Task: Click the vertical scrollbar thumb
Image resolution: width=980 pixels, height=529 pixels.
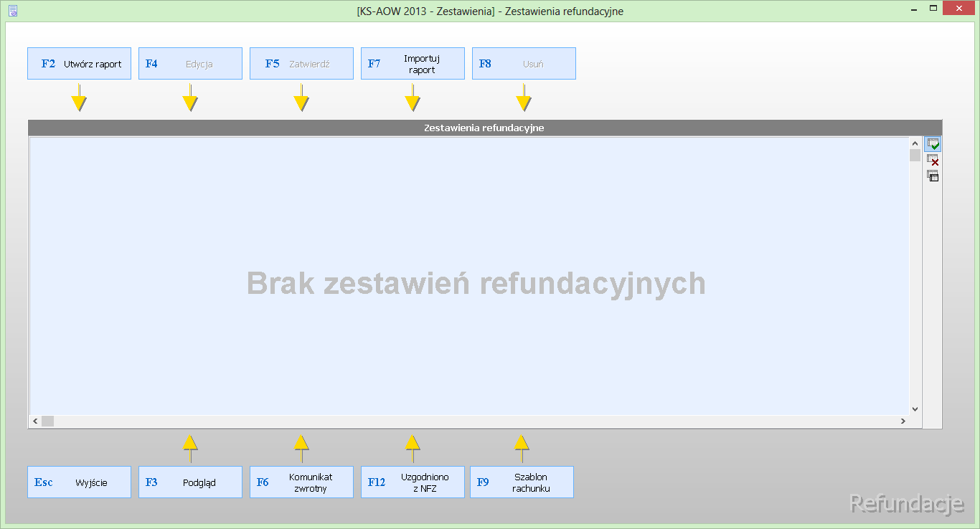Action: click(x=915, y=156)
